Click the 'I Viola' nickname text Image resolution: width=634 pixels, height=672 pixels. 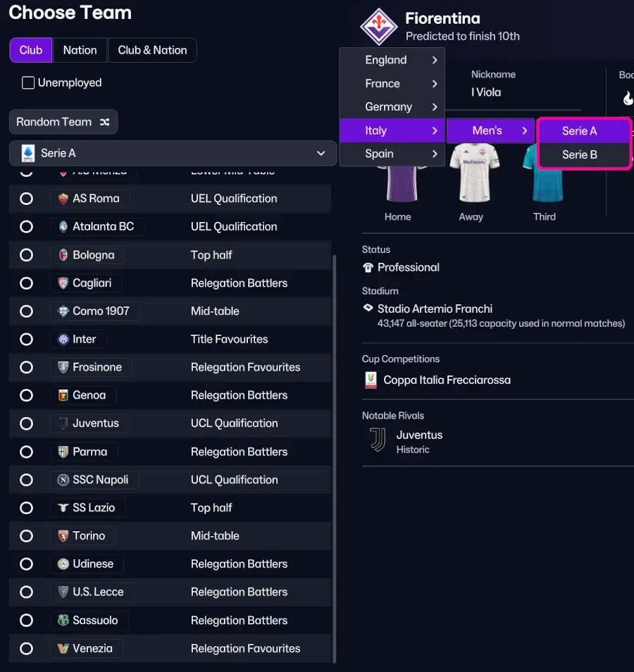pyautogui.click(x=485, y=92)
